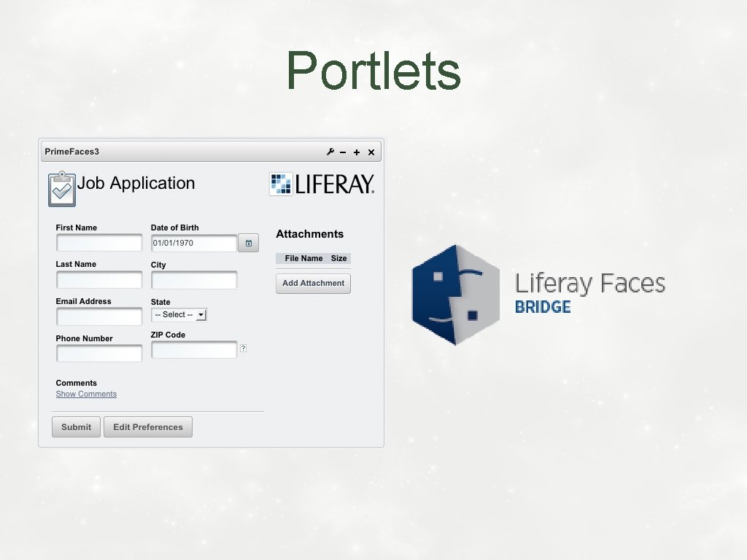
Task: Click the Liferay Faces Bridge hexagon logo
Action: (x=455, y=295)
